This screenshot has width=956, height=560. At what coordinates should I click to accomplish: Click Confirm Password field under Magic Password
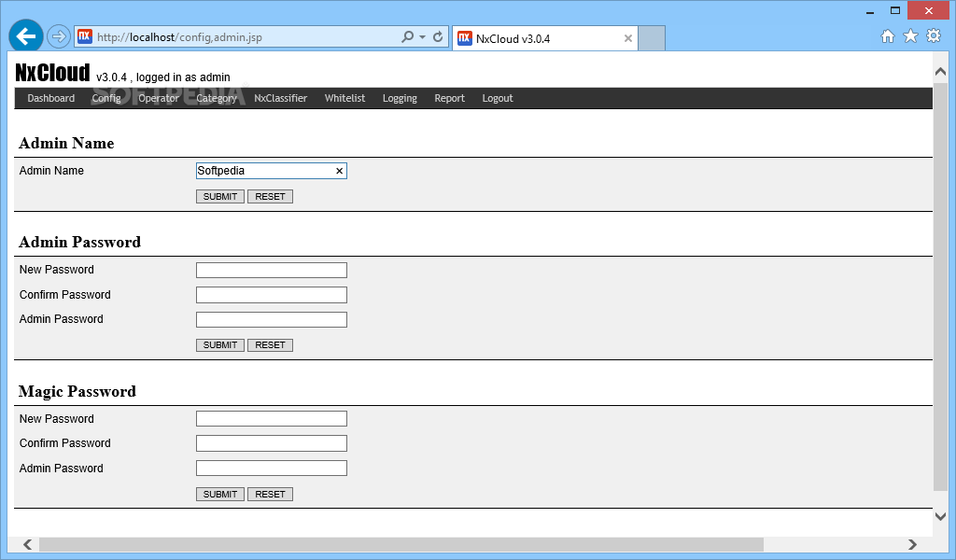pyautogui.click(x=272, y=443)
